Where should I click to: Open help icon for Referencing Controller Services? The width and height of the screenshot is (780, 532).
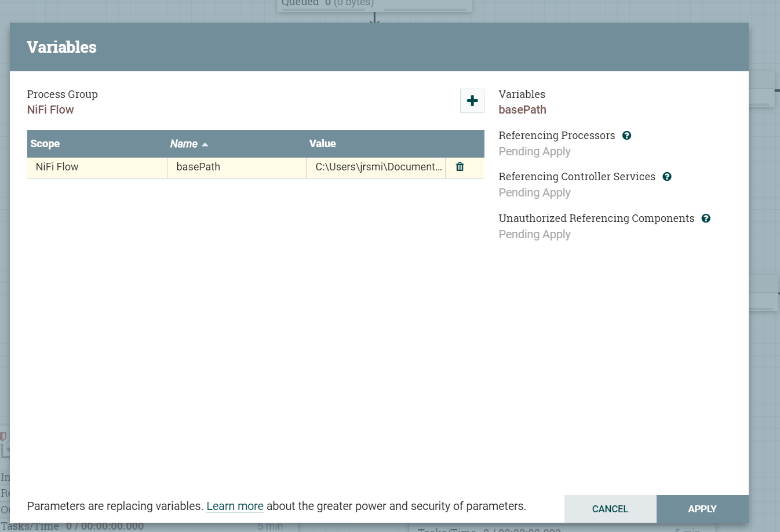coord(667,177)
